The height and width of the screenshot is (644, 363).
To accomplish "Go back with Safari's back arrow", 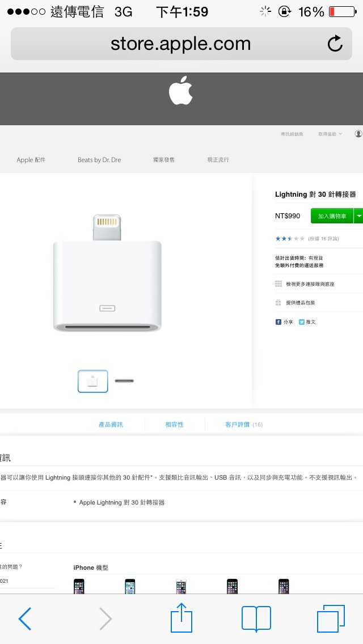I will click(25, 618).
